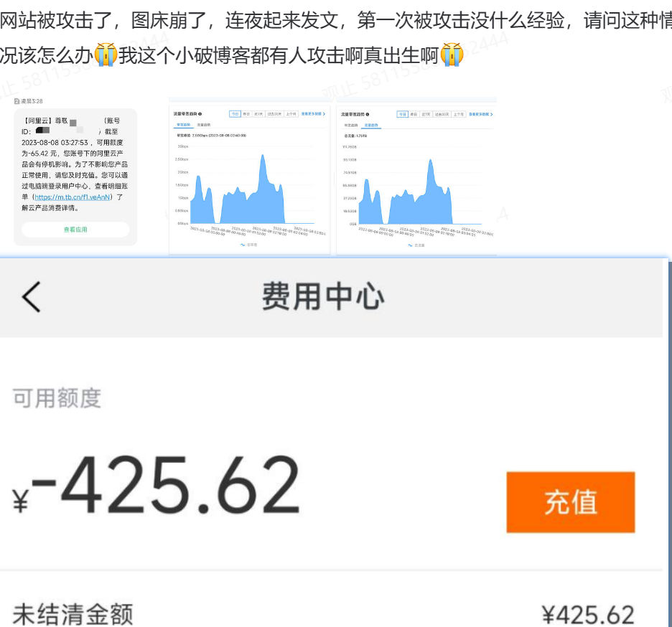This screenshot has width=672, height=627.
Task: Select 上个月 range in right traffic chart
Action: pos(458,114)
